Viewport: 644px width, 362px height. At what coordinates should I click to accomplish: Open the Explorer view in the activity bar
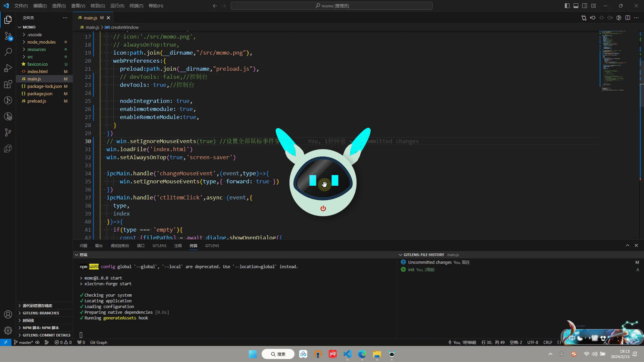tap(8, 20)
